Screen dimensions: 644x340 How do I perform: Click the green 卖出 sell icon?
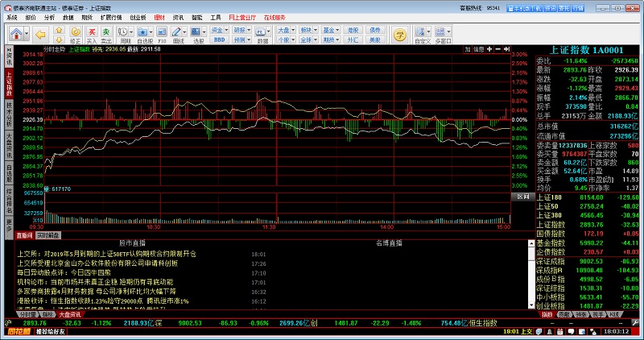(106, 32)
